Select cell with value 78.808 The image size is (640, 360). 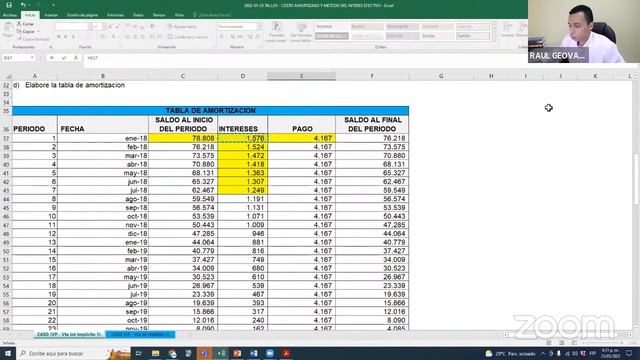coord(183,138)
